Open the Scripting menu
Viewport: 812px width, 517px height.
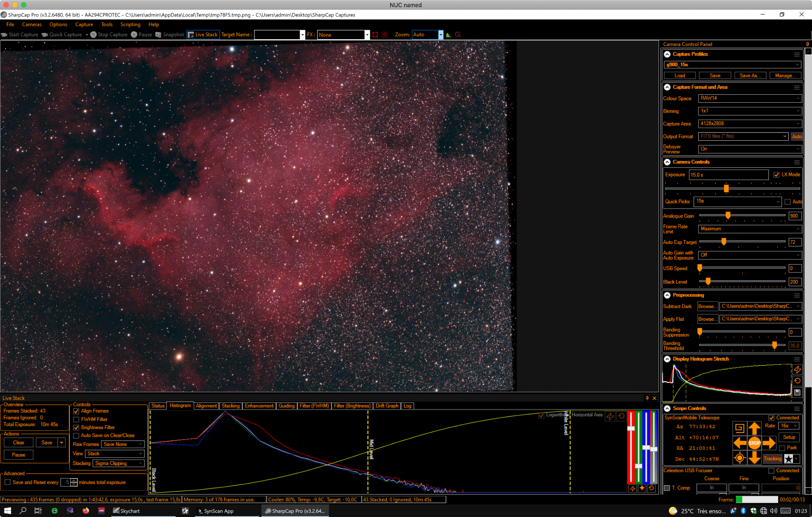pyautogui.click(x=130, y=25)
